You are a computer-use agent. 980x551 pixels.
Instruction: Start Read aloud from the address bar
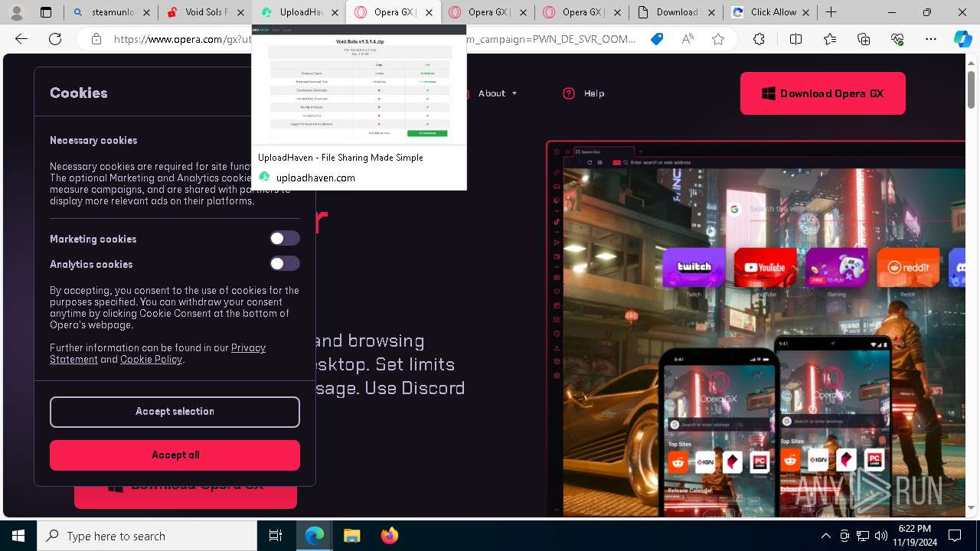[688, 39]
